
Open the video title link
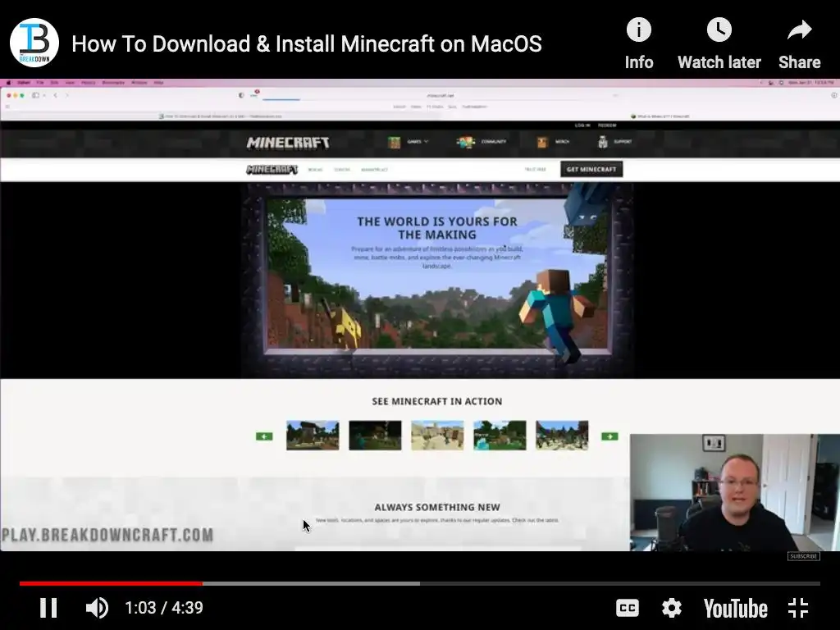307,44
